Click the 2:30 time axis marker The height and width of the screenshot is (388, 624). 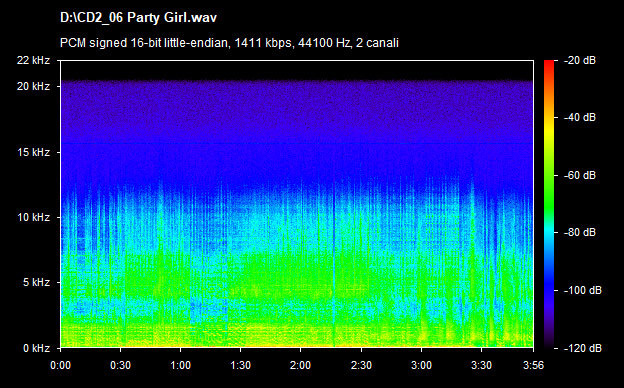361,365
